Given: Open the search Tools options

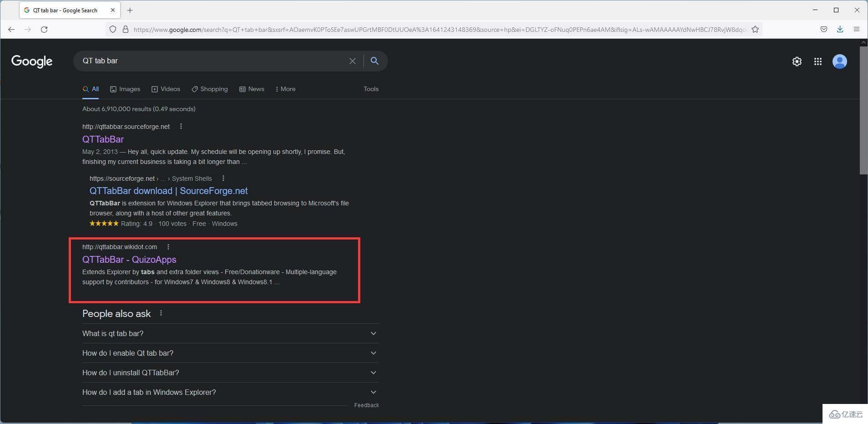Looking at the screenshot, I should pos(371,89).
